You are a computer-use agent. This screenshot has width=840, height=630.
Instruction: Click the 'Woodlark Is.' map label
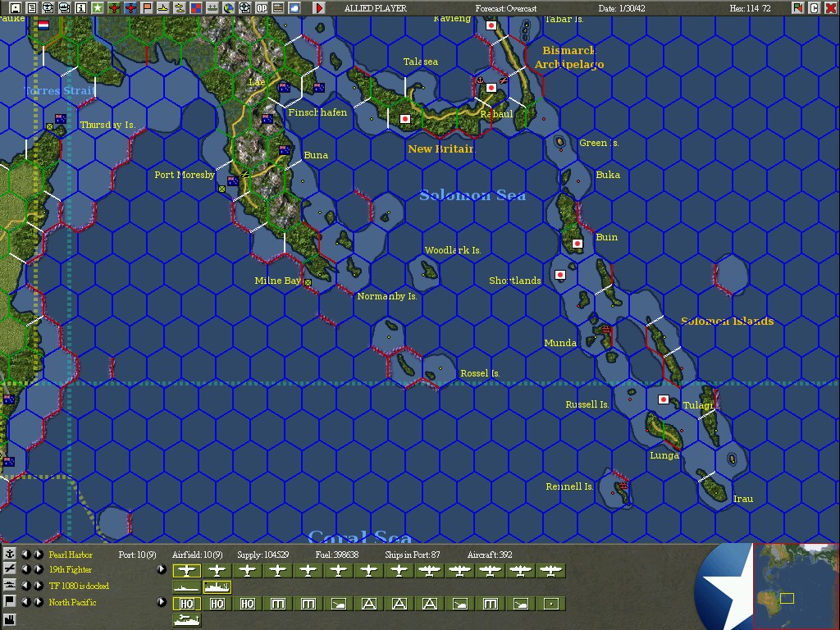(453, 250)
